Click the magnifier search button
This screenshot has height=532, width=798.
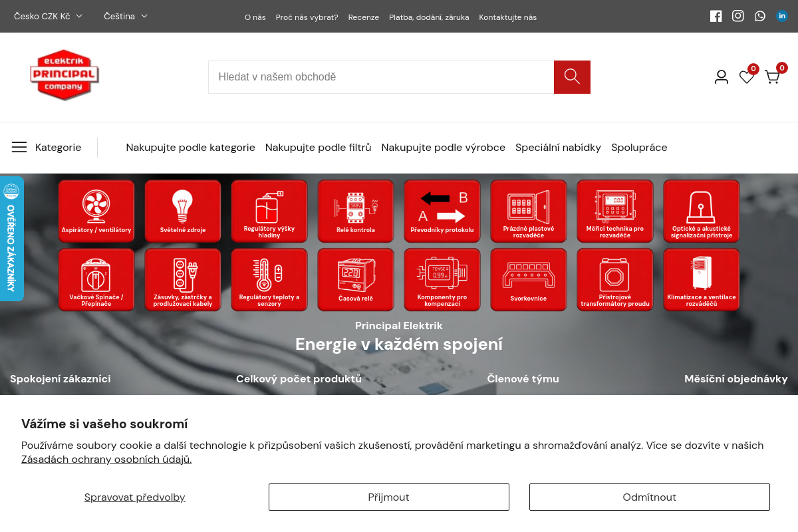click(572, 77)
